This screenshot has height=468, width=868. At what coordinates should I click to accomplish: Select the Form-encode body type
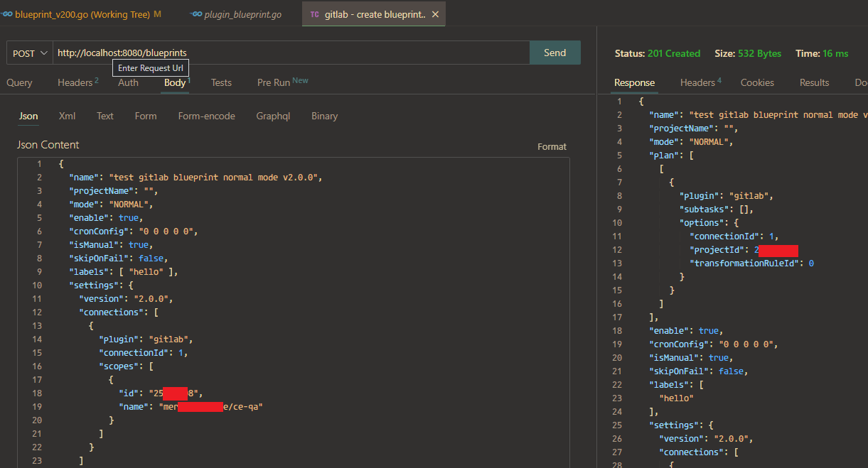[206, 116]
